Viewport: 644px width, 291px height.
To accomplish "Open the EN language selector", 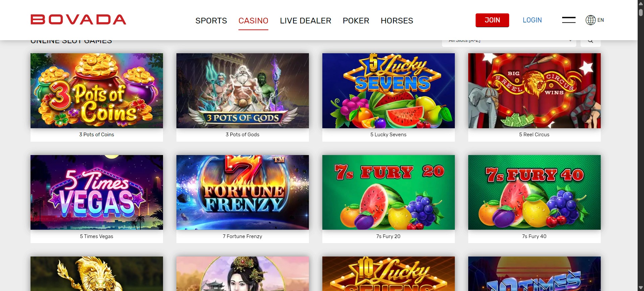I will click(600, 20).
